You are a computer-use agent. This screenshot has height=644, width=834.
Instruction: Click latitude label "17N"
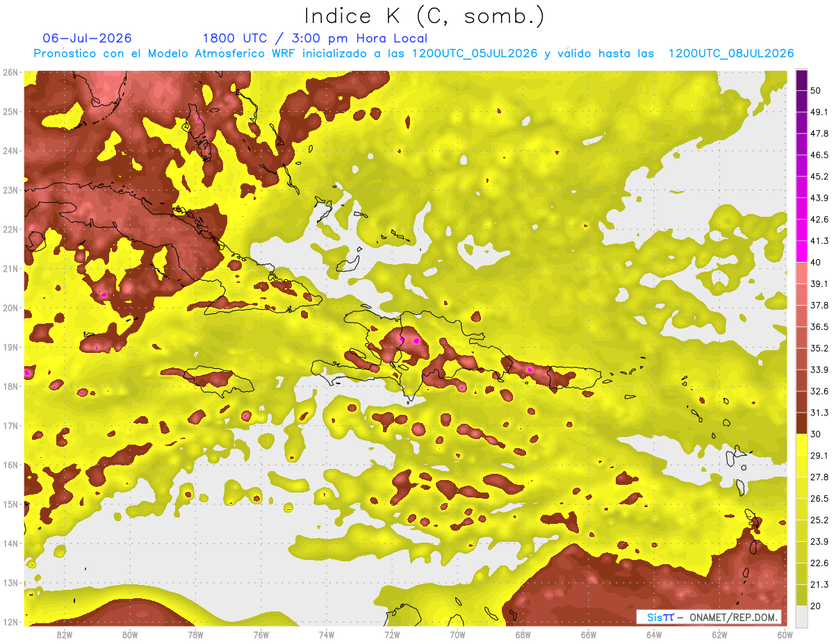(10, 425)
